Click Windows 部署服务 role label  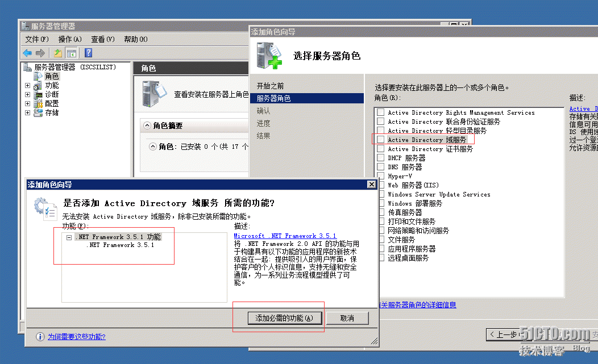[415, 203]
